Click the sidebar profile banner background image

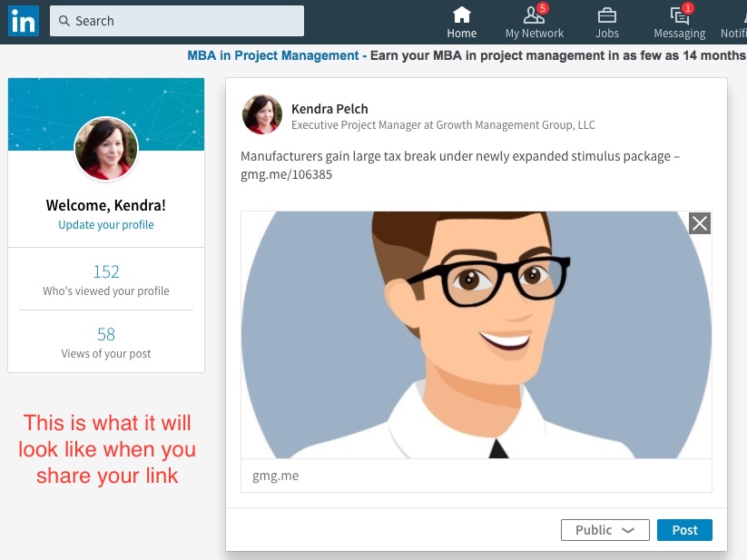(106, 114)
